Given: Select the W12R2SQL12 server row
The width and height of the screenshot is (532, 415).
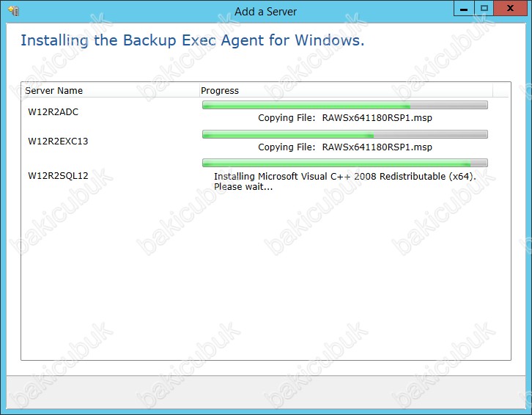Looking at the screenshot, I should pos(265,175).
